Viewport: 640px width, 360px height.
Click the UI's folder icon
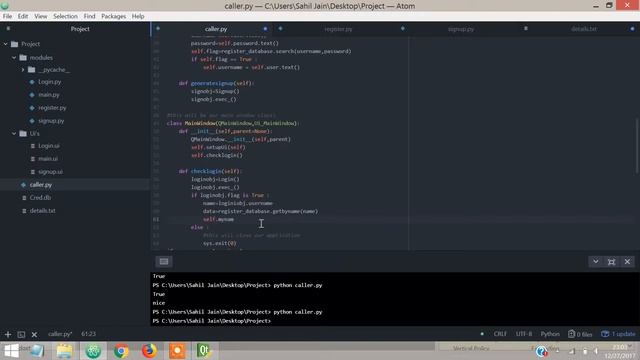pos(23,133)
